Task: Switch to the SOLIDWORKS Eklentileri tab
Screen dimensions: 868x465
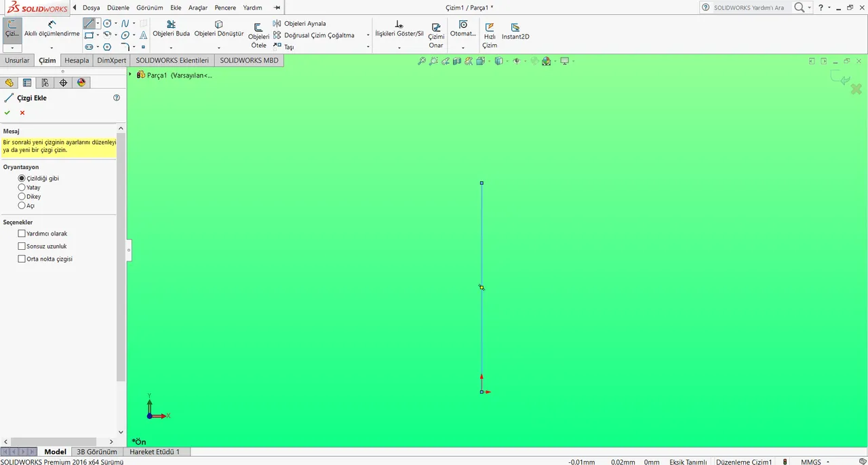Action: [172, 60]
